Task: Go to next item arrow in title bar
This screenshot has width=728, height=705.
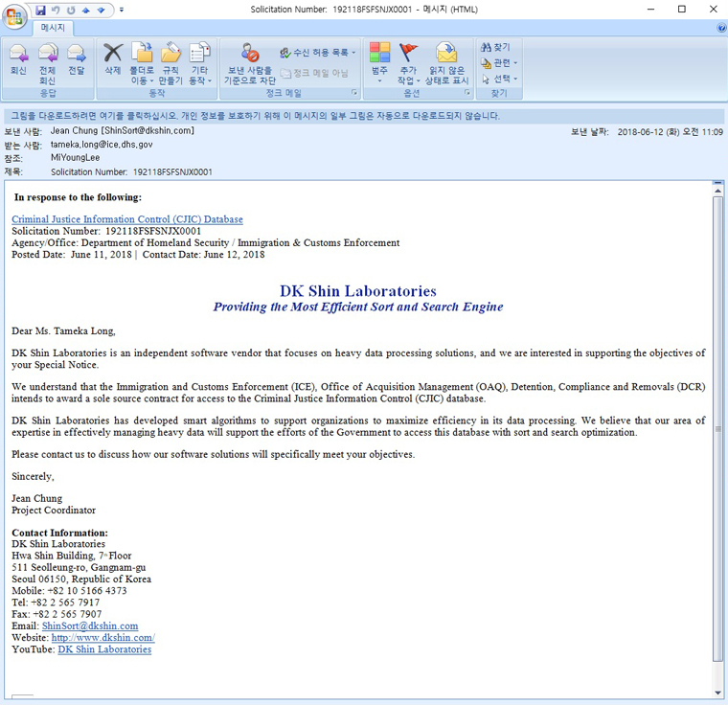Action: [101, 10]
